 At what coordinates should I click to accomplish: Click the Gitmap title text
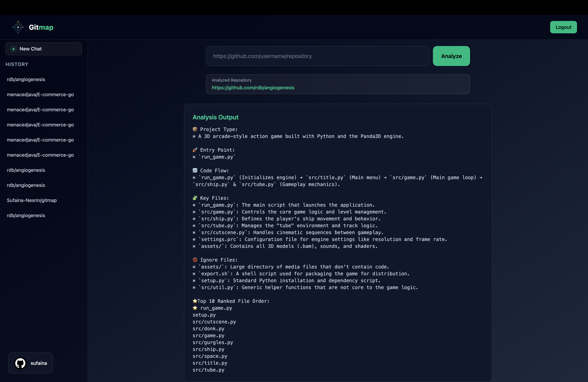click(41, 27)
